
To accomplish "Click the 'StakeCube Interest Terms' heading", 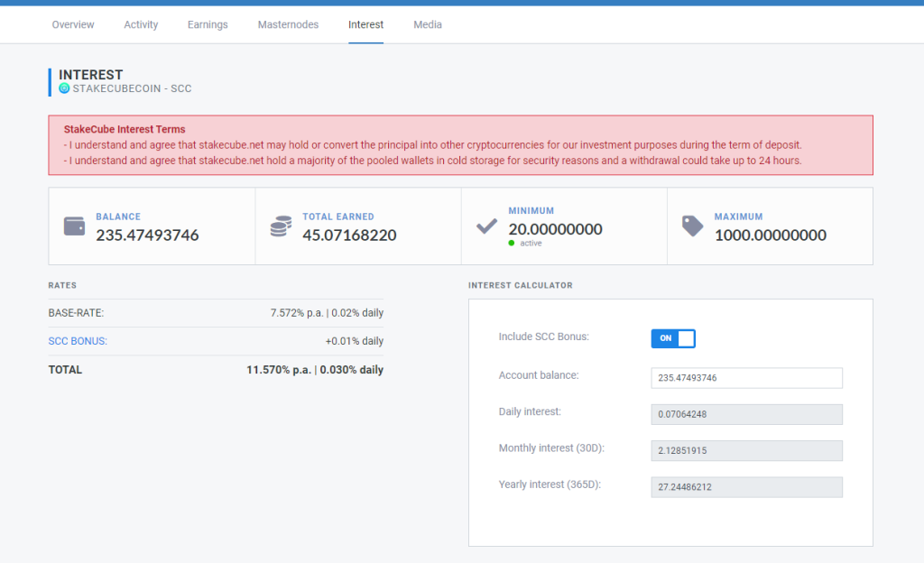I will tap(125, 129).
